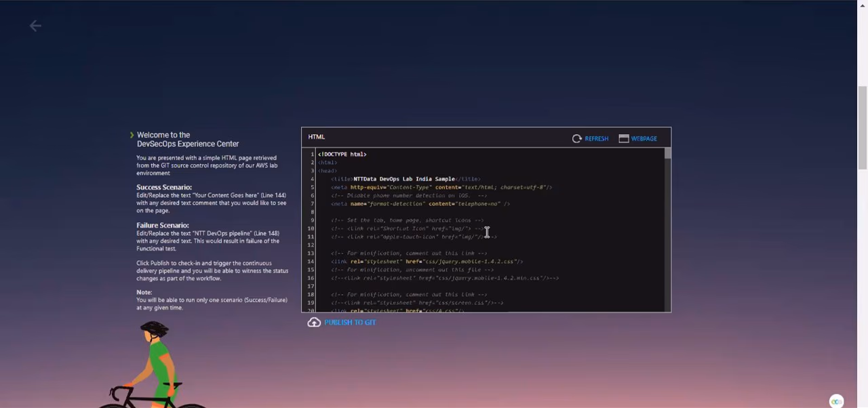Click the back arrow at top left
This screenshot has height=408, width=868.
point(35,26)
